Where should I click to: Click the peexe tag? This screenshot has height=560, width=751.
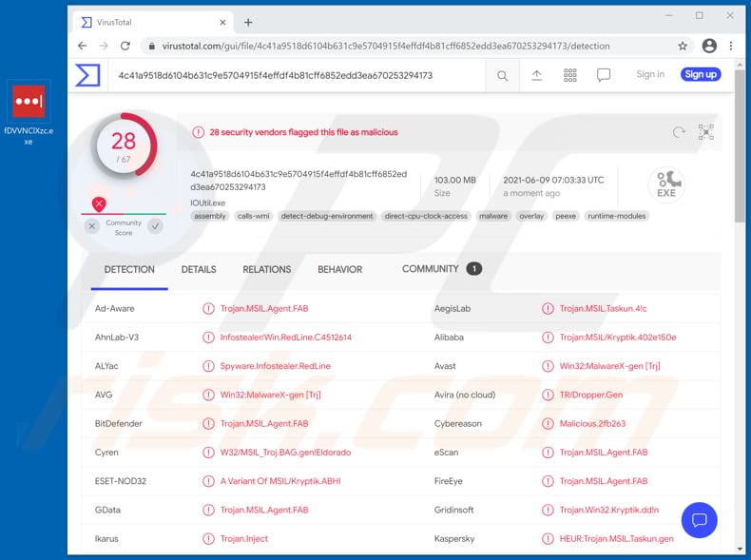click(x=566, y=216)
